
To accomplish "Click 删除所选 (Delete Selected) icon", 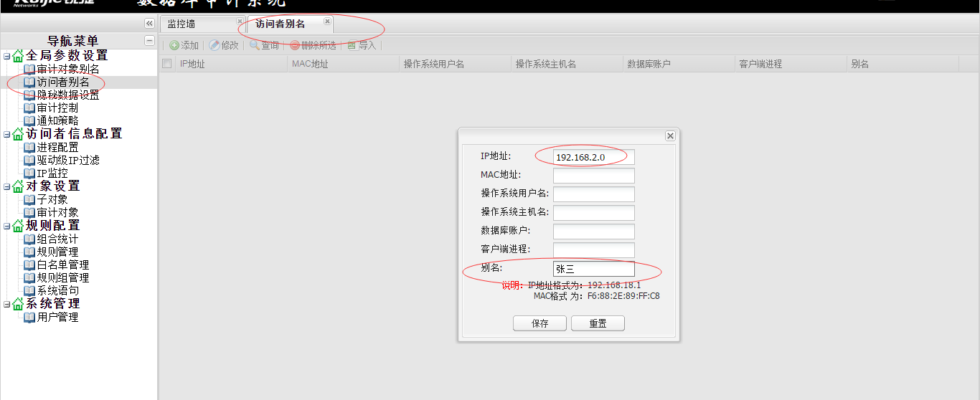I will coord(295,45).
